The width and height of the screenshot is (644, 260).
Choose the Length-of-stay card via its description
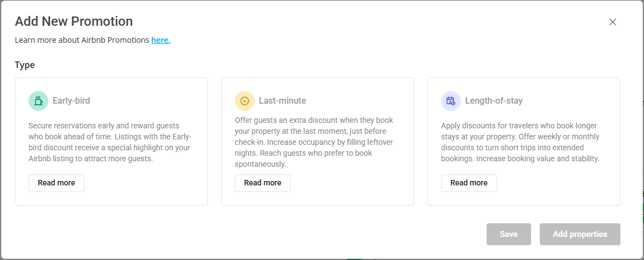click(x=520, y=142)
